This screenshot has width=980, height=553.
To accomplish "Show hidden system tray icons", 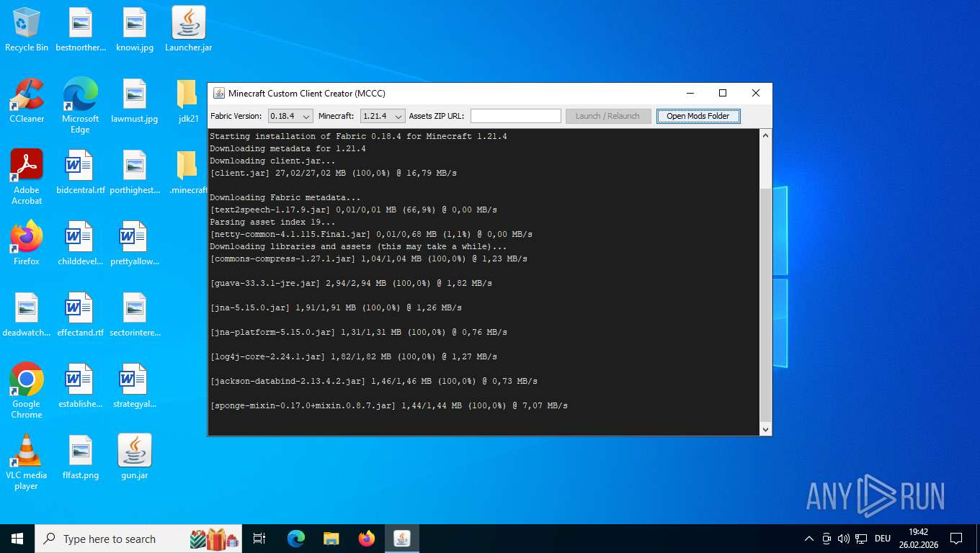I will (x=808, y=539).
